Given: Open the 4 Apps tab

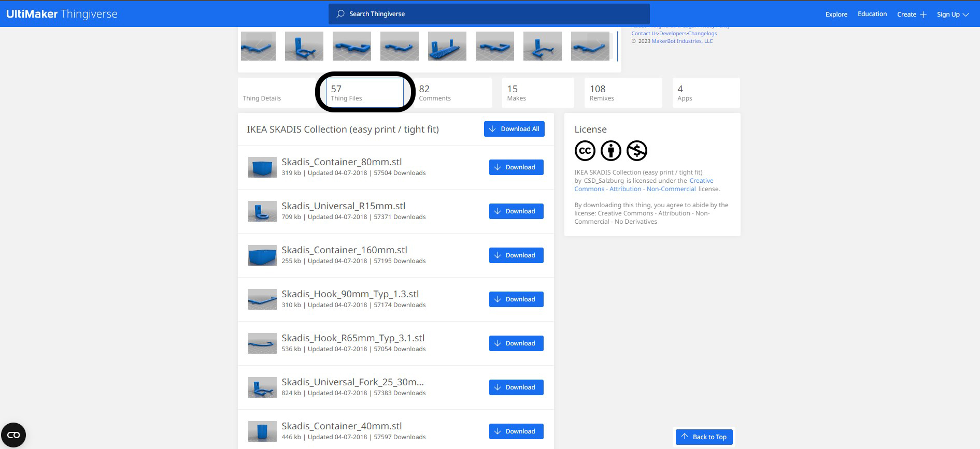Looking at the screenshot, I should [x=706, y=93].
